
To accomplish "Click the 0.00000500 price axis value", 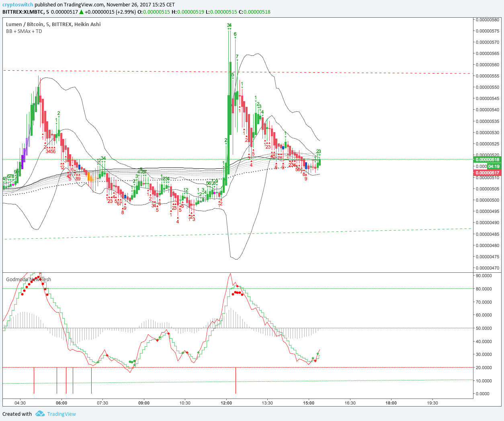I will pyautogui.click(x=488, y=200).
